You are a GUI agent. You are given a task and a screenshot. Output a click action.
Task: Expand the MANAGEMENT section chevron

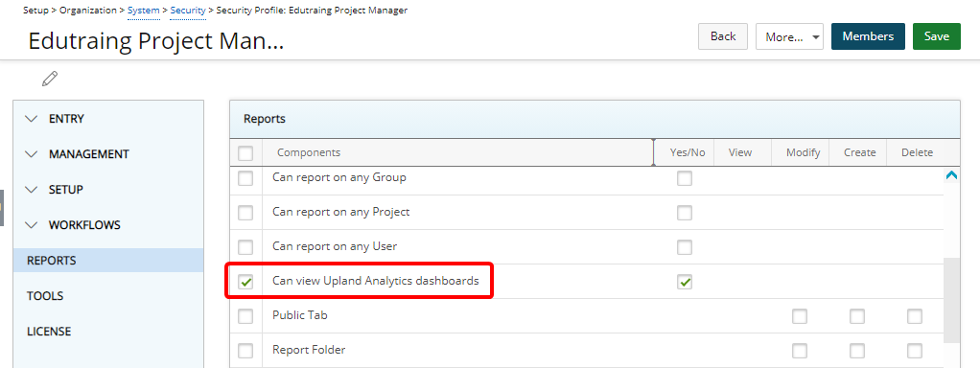click(x=32, y=153)
